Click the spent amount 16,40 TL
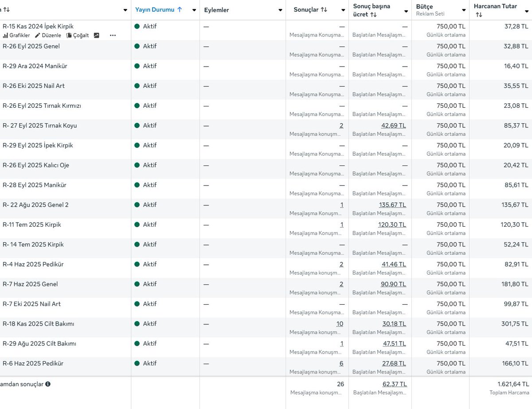The width and height of the screenshot is (532, 409). (516, 66)
